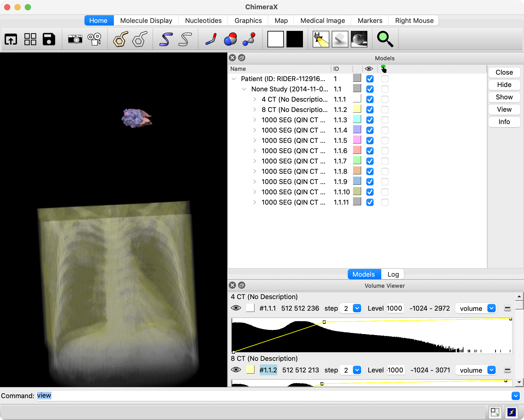The image size is (524, 420).
Task: Toggle the eye icon for 4 CT volume
Action: coord(236,308)
